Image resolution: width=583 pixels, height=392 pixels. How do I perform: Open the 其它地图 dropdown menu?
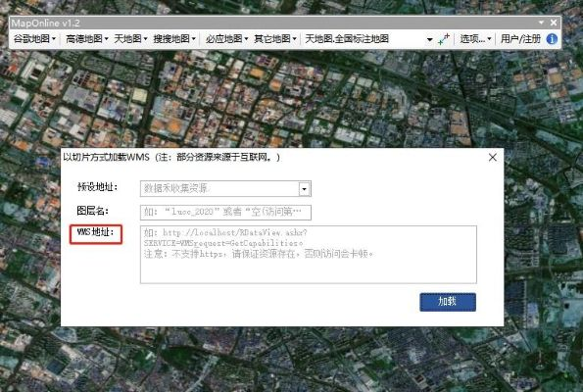275,38
